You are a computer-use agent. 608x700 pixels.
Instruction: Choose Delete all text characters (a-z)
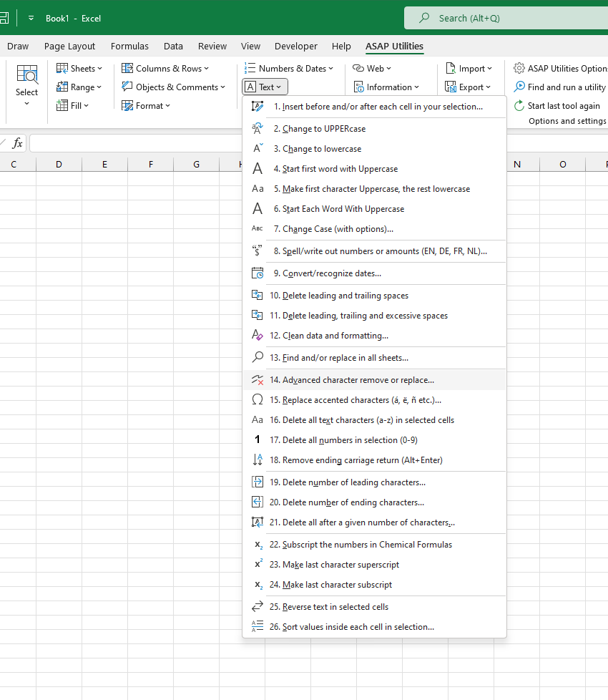pyautogui.click(x=374, y=420)
